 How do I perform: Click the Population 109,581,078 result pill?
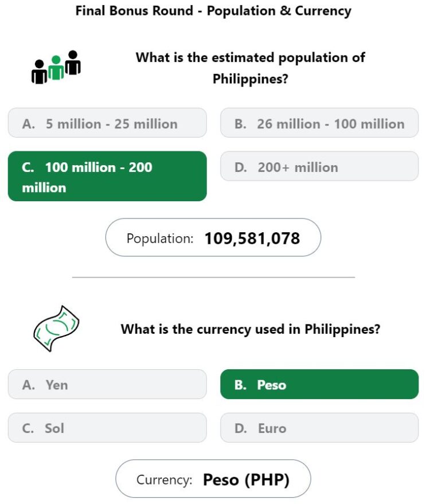tap(213, 237)
